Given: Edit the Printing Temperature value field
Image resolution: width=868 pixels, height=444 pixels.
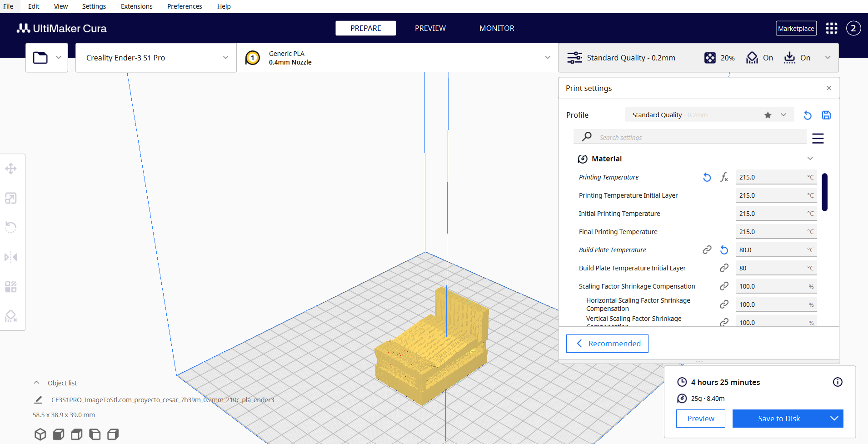Looking at the screenshot, I should pos(776,177).
